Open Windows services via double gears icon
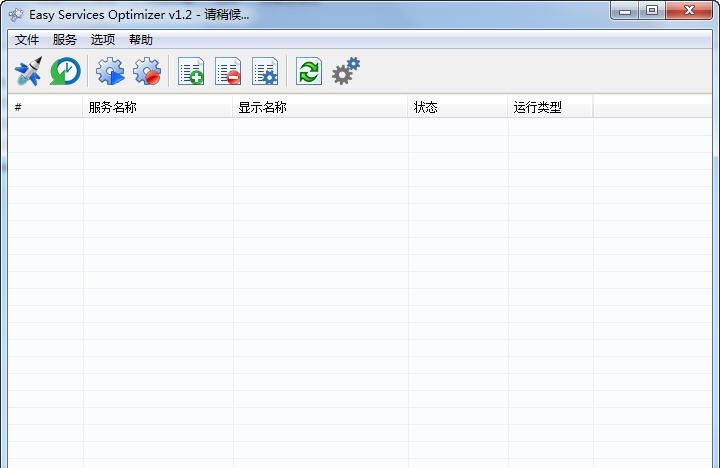 click(x=346, y=71)
